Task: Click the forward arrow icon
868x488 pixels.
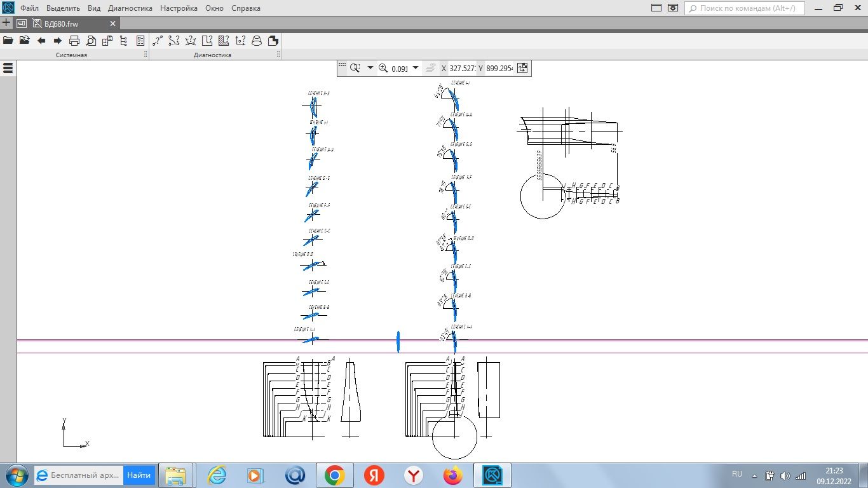Action: 58,41
